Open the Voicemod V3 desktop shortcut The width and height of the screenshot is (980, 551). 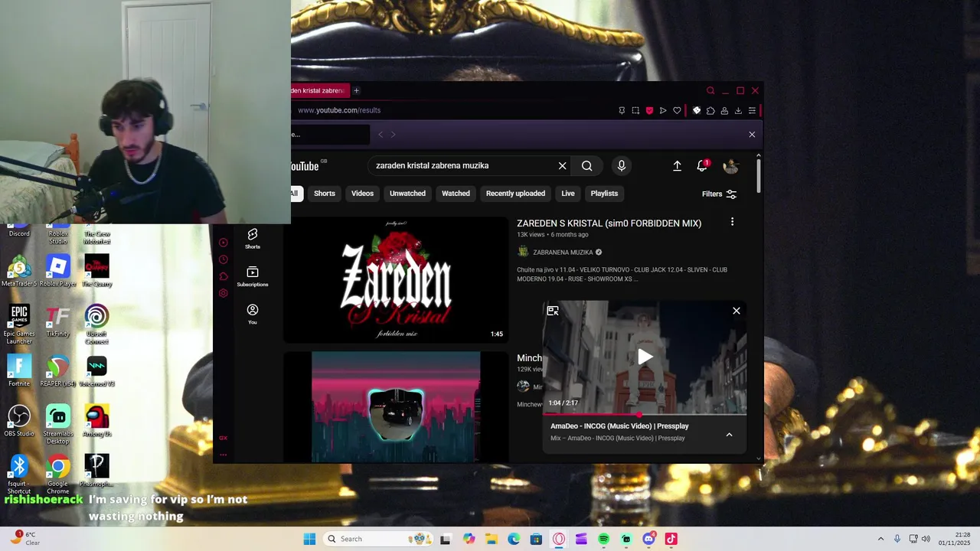96,370
